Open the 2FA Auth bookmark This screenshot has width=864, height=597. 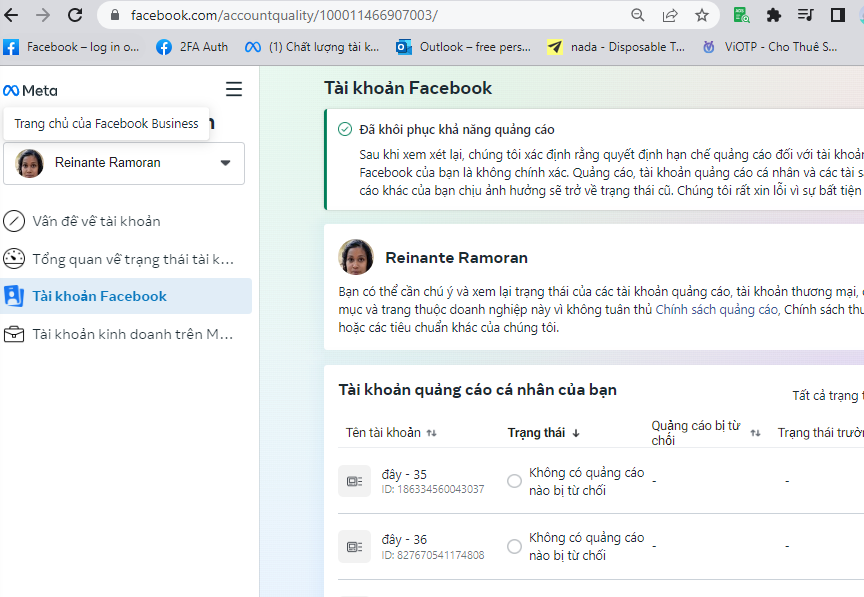point(192,47)
